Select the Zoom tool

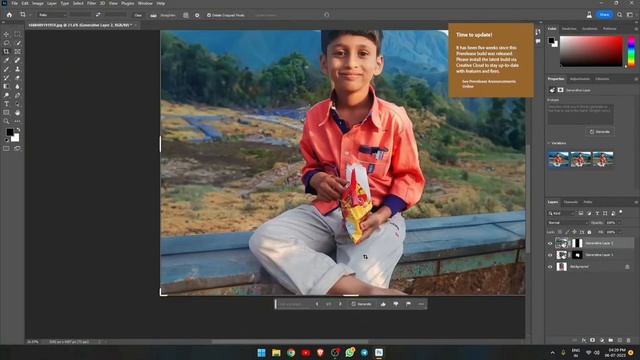coord(6,121)
